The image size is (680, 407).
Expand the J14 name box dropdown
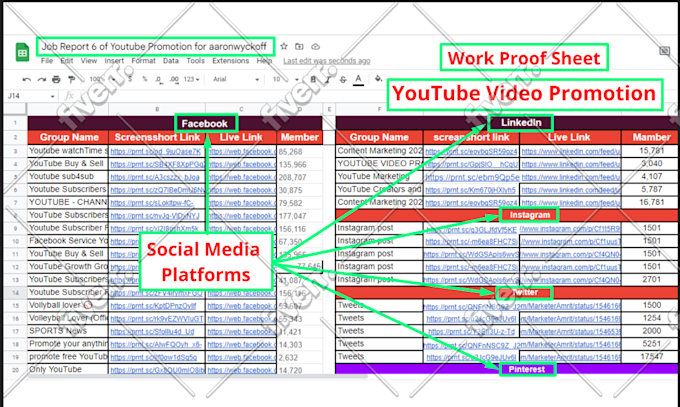pos(52,96)
